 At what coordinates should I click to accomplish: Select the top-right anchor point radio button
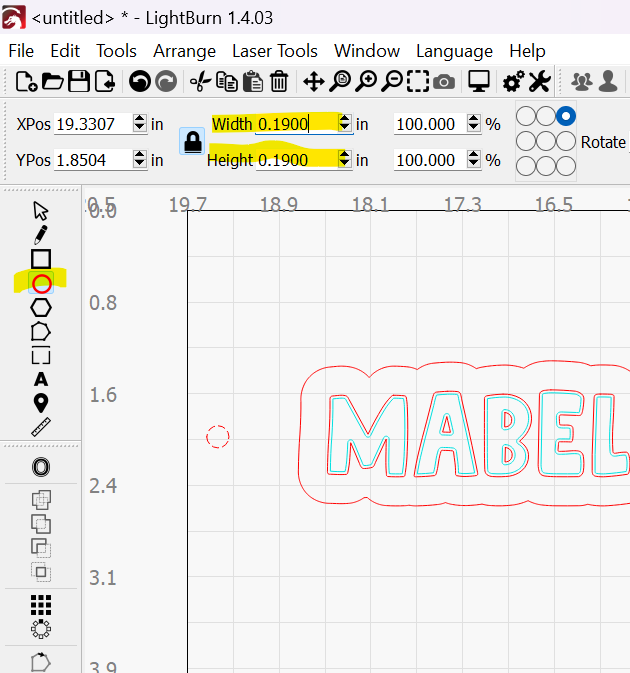567,117
